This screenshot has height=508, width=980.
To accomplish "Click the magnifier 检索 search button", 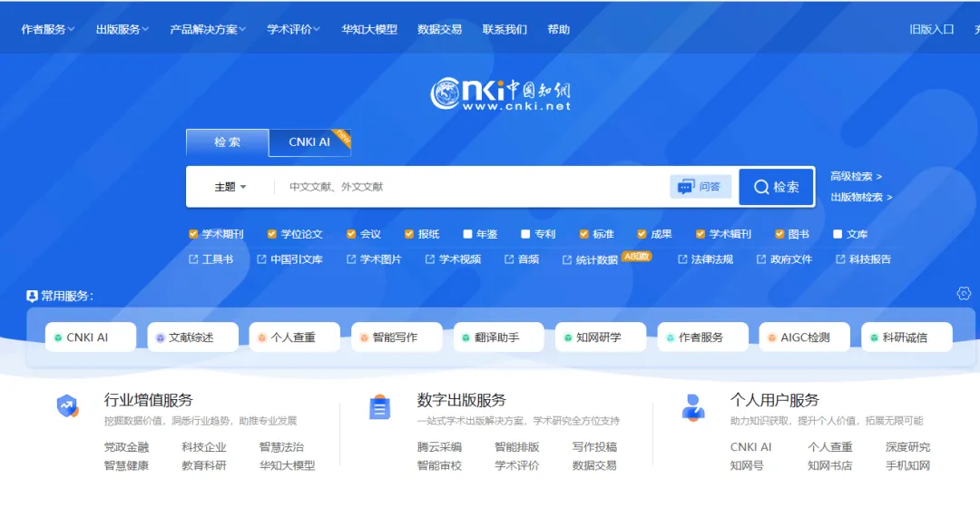I will [776, 187].
